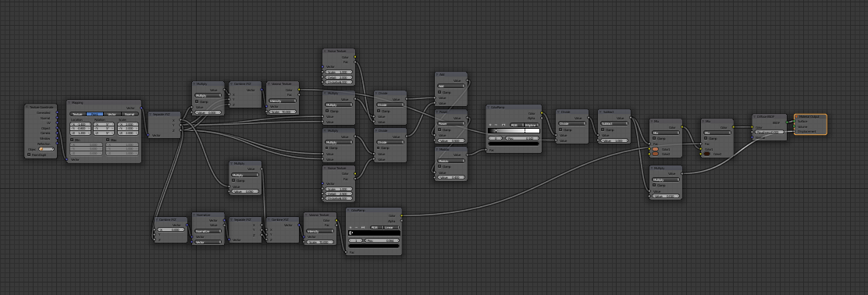Edit Value field in Power node

pos(451,140)
